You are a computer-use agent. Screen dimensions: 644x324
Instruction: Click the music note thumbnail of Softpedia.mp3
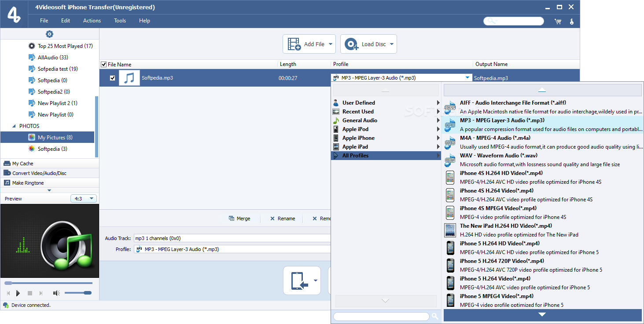129,78
